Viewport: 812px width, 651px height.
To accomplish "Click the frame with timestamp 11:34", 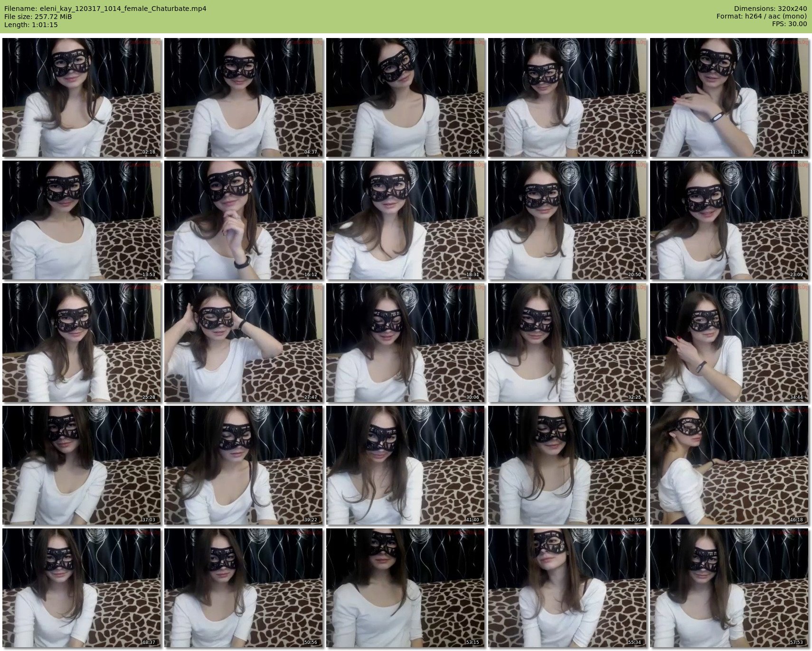I will click(729, 97).
